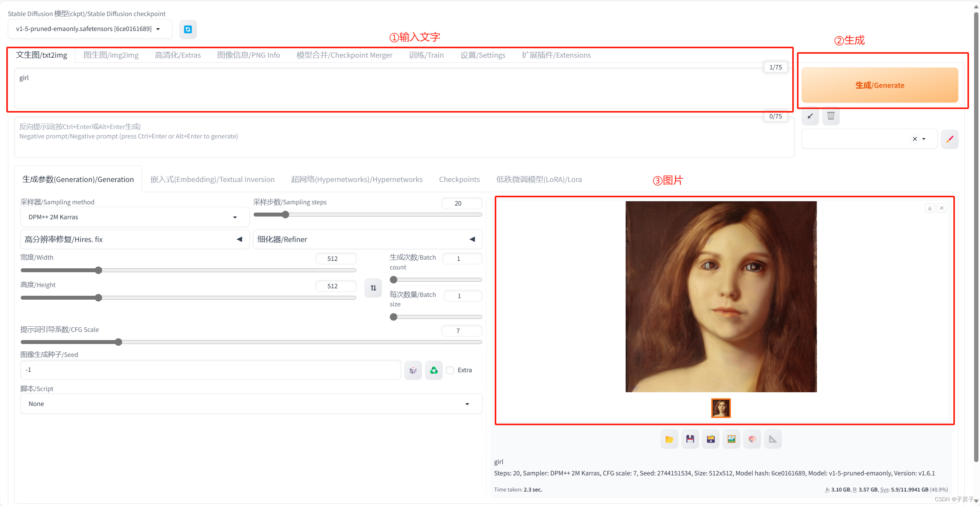The image size is (980, 506).
Task: Open the Script dropdown set to None
Action: click(x=251, y=403)
